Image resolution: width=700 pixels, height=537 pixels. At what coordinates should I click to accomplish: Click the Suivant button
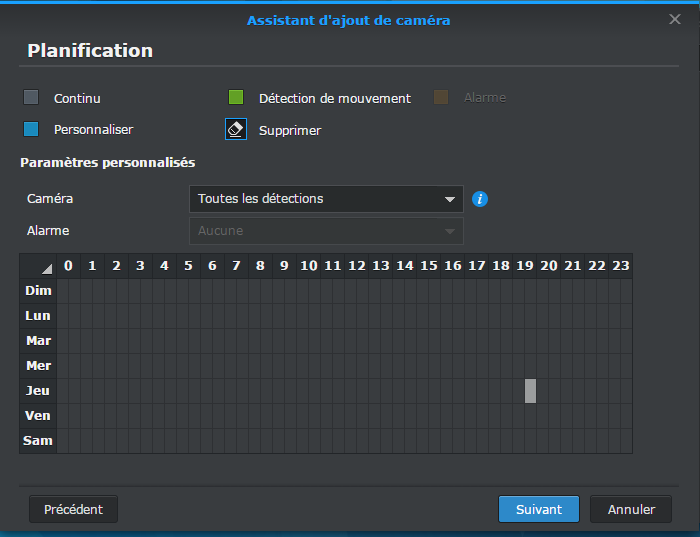click(x=538, y=509)
